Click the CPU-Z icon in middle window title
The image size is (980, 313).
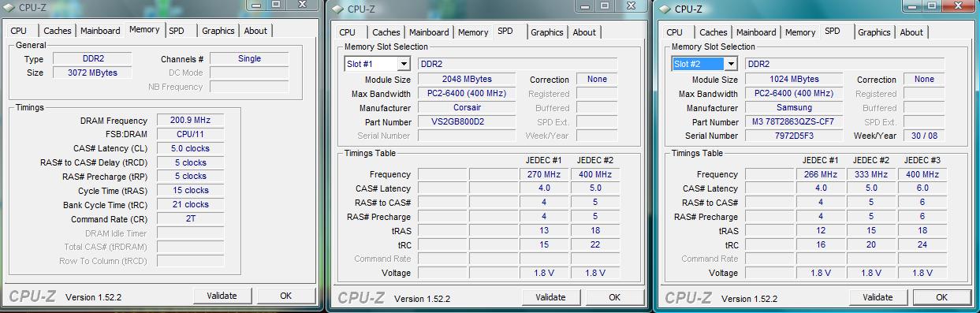tap(337, 9)
